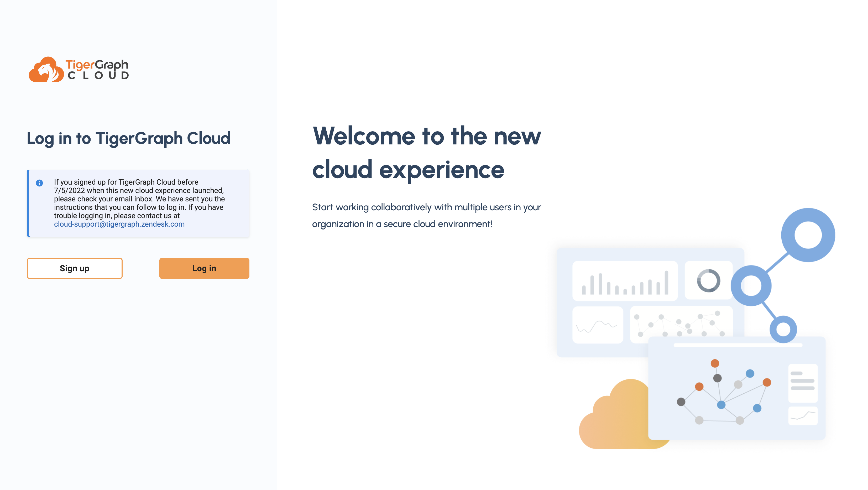Open the cloud-support email link
Screen dimensions: 868x490
click(119, 224)
